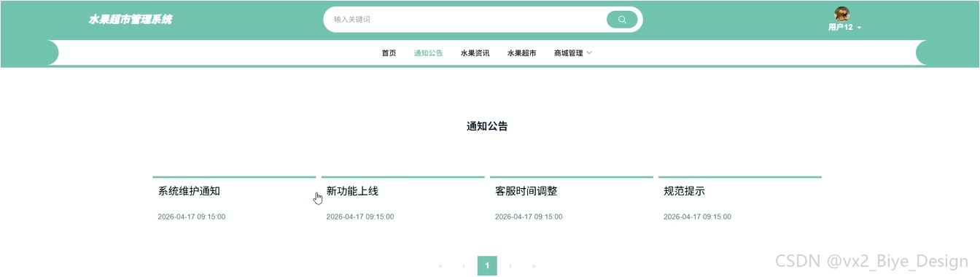Open the 新功能上线 announcement
The height and width of the screenshot is (277, 980).
click(x=352, y=192)
